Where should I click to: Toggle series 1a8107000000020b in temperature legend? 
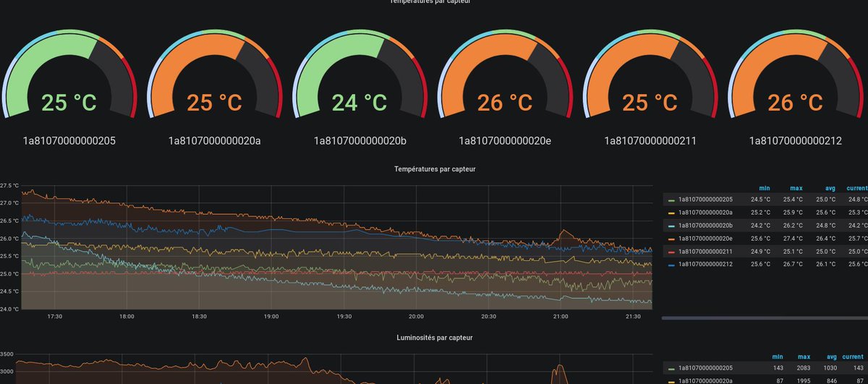coord(705,226)
